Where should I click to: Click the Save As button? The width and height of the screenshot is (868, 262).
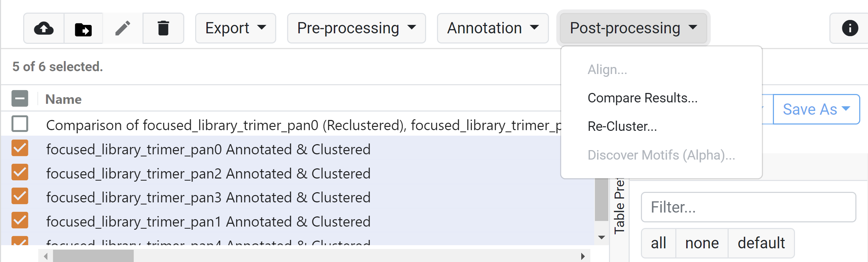[816, 109]
